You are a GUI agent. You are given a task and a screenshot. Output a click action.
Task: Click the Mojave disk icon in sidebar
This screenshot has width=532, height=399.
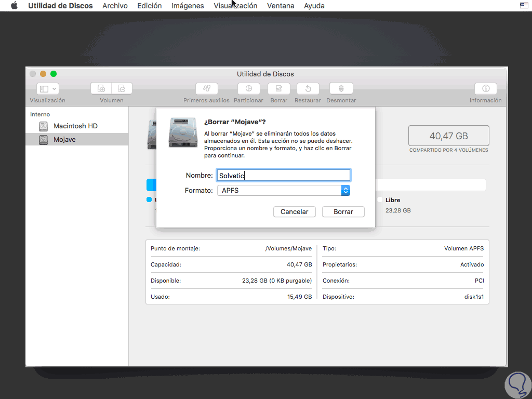[x=43, y=139]
